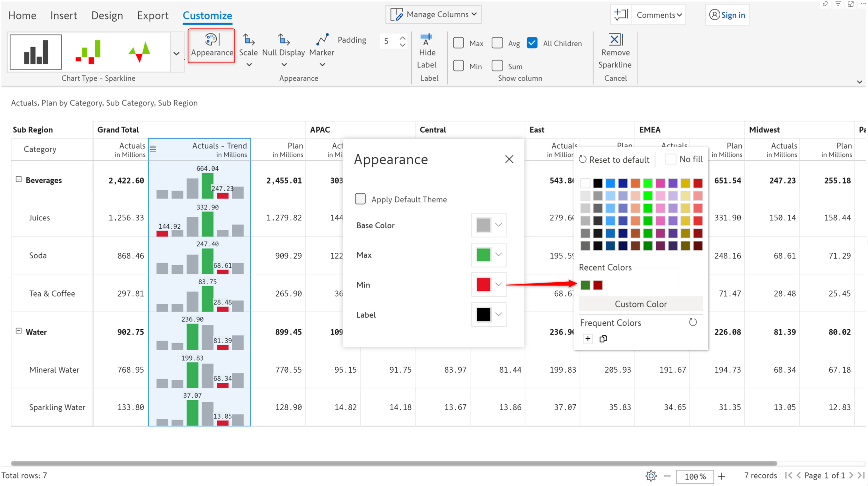Click the Custom Color button
Viewport: 868px width, 486px height.
640,304
